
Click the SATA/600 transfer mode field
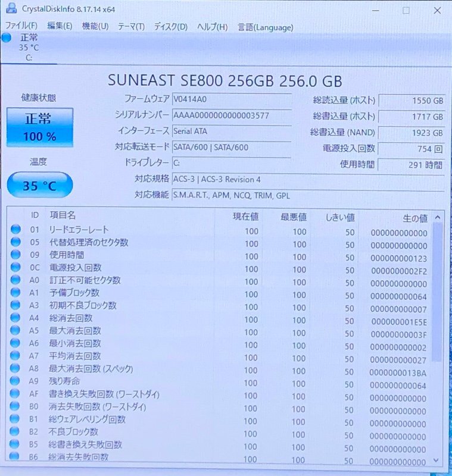[x=232, y=147]
